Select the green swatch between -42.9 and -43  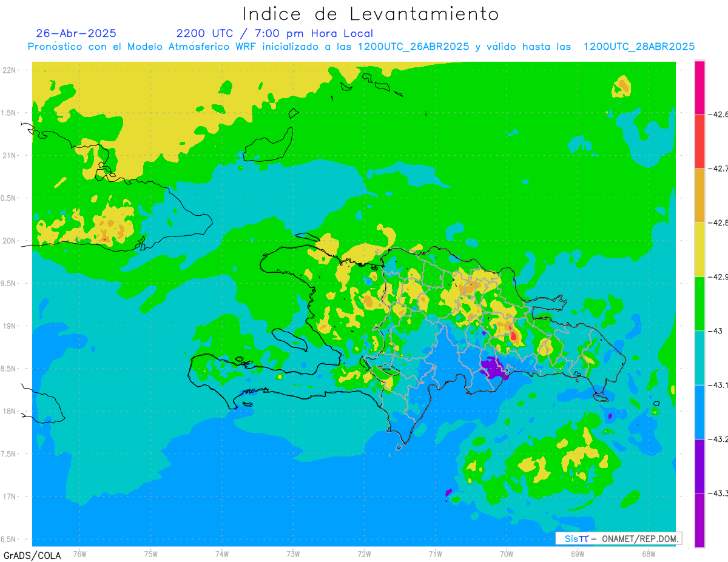pos(699,303)
